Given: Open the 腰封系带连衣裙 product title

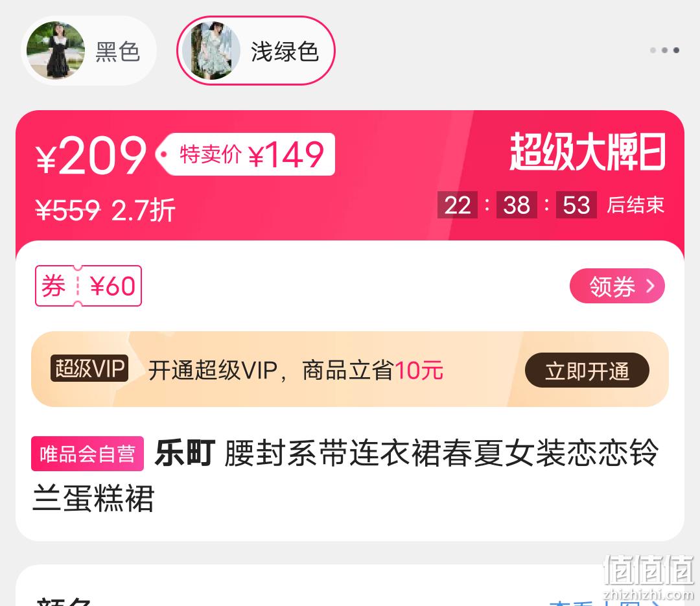Looking at the screenshot, I should coord(345,475).
